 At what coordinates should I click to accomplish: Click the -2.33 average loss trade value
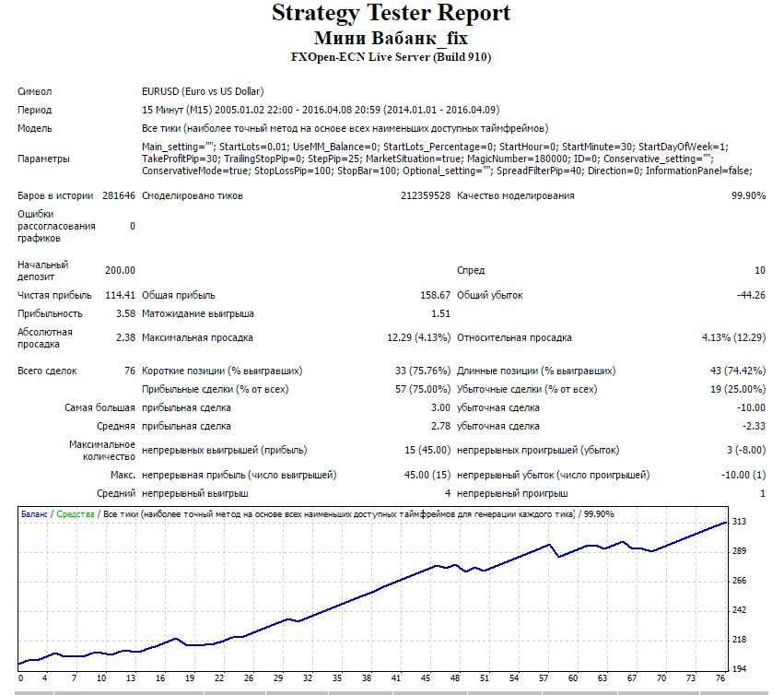754,426
